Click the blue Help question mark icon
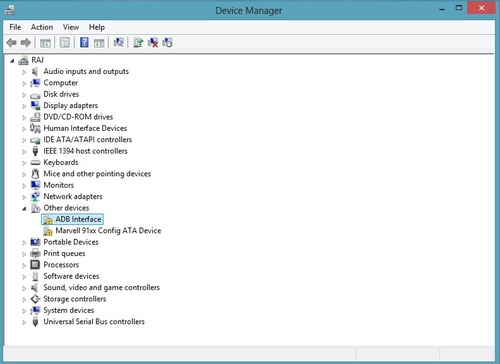This screenshot has width=500, height=364. [84, 43]
